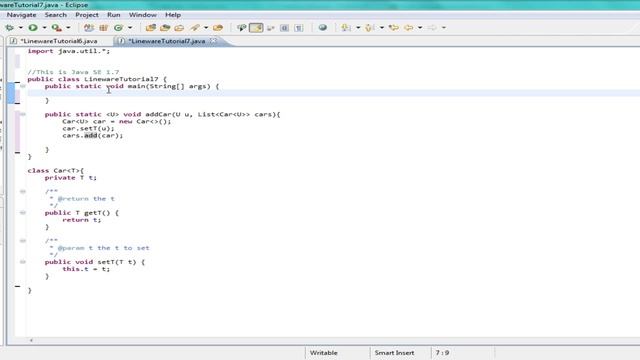640x360 pixels.
Task: Click the horizontal scrollbar left arrow
Action: [x=31, y=340]
